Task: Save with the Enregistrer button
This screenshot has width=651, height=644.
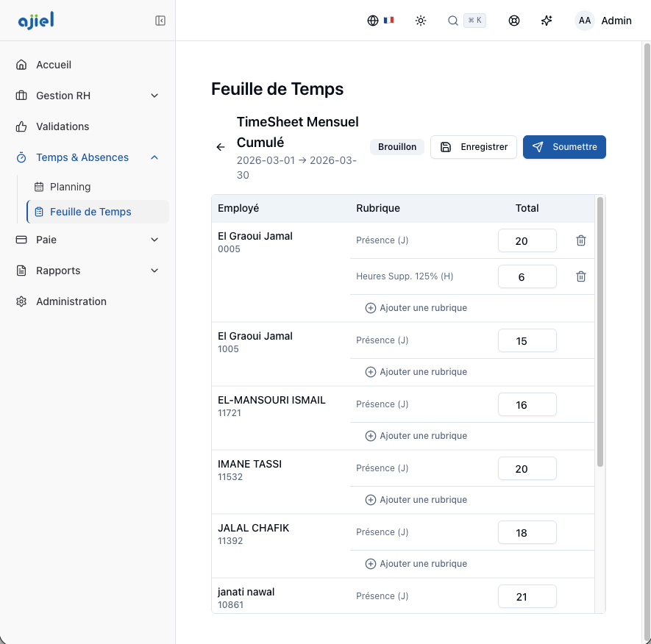Action: pyautogui.click(x=474, y=147)
